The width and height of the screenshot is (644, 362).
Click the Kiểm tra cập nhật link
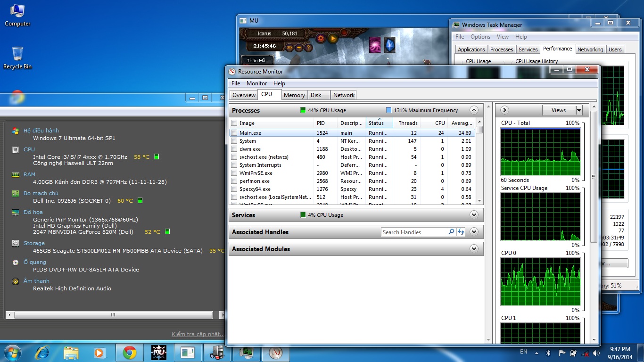(198, 334)
